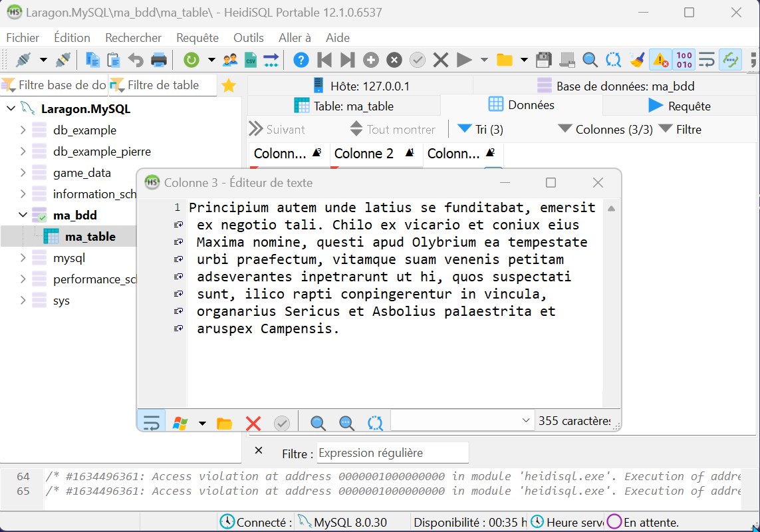Image resolution: width=760 pixels, height=532 pixels.
Task: Click the Tri (3) sorting button
Action: (x=481, y=130)
